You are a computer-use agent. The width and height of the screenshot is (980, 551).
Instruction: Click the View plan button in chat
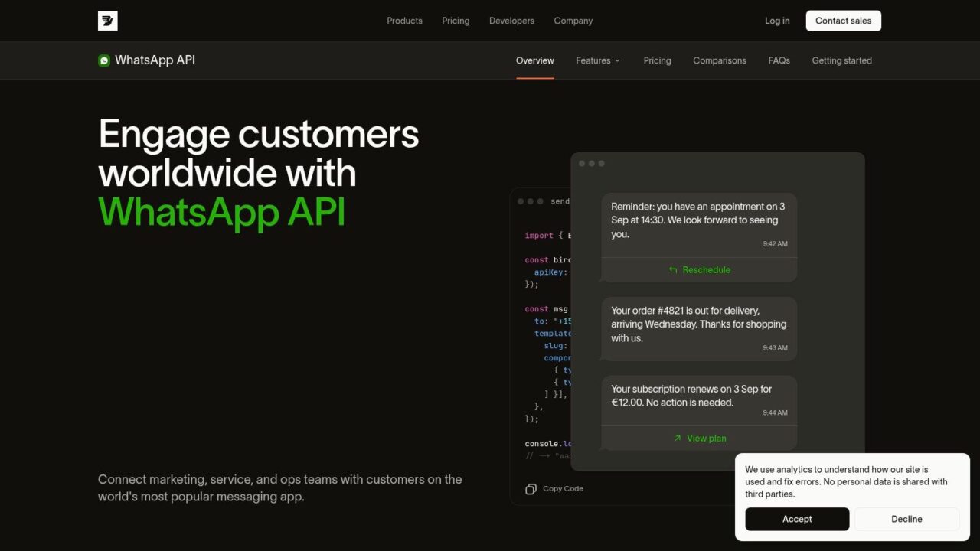[x=699, y=439]
